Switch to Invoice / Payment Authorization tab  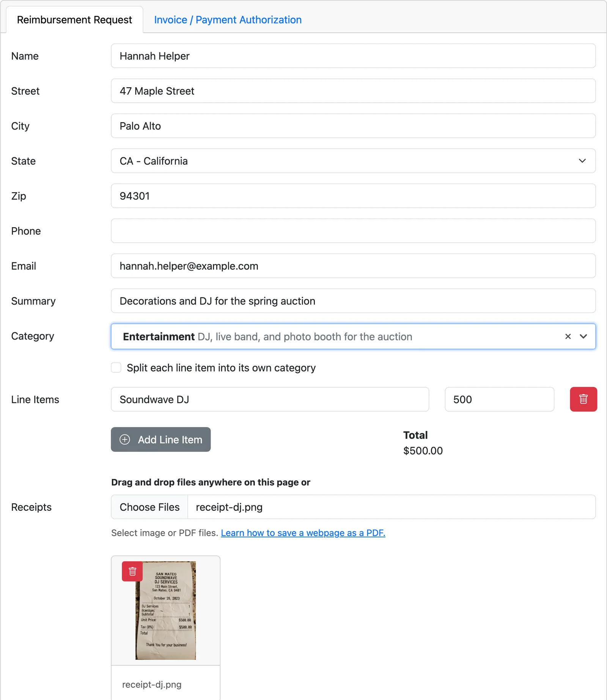228,20
